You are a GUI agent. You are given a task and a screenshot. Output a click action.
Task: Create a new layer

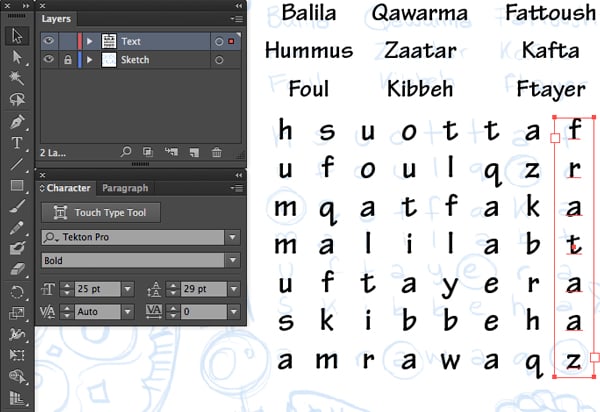pyautogui.click(x=194, y=153)
